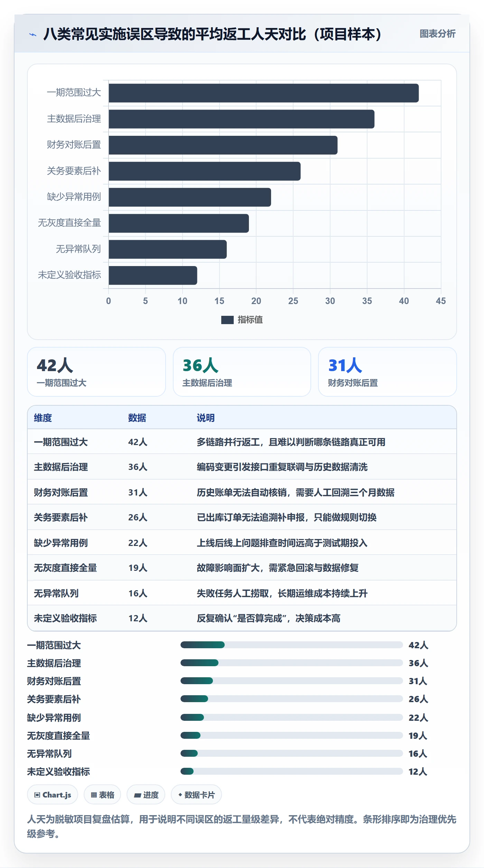484x868 pixels.
Task: Select the 进度 tag chip
Action: 146,795
